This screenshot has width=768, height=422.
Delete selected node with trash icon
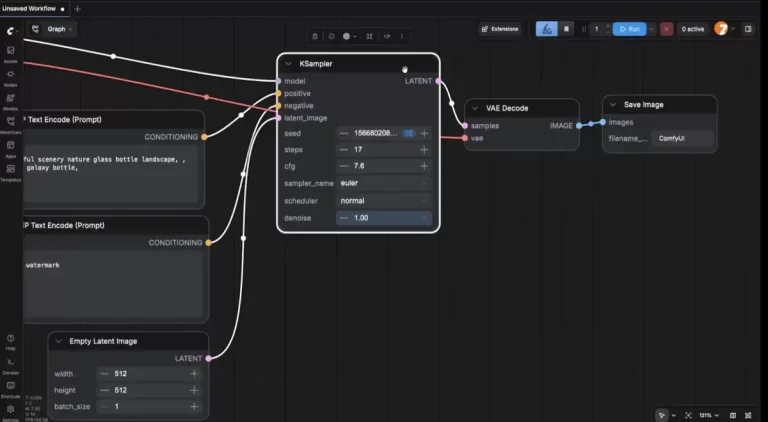pyautogui.click(x=316, y=36)
